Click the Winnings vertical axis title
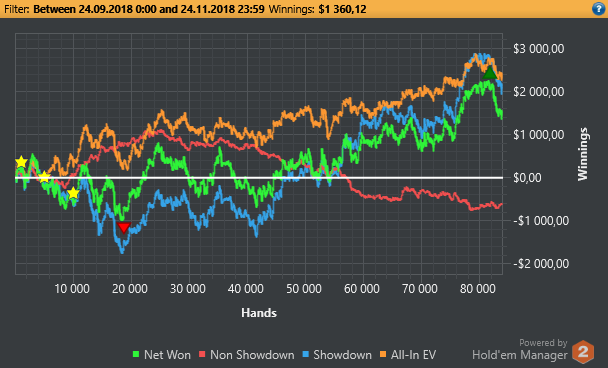 [583, 154]
